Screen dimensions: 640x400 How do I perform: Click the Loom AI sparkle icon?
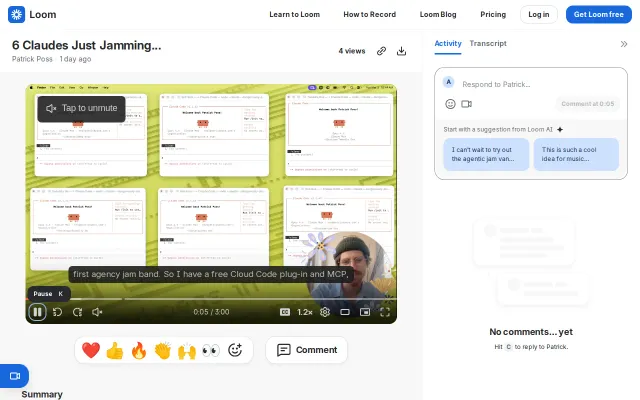(x=560, y=130)
